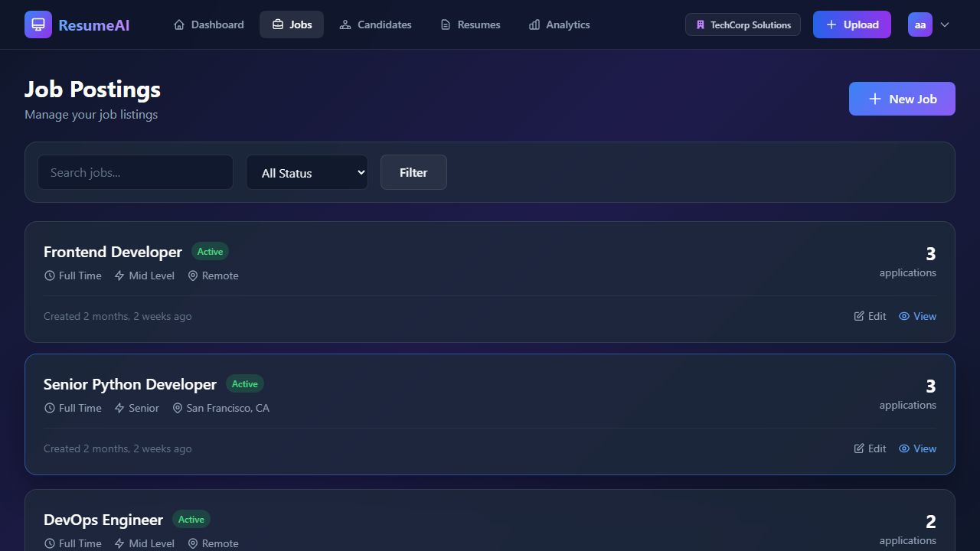Click the ResumeAI monitor logo icon
This screenshot has width=980, height=551.
(x=38, y=24)
